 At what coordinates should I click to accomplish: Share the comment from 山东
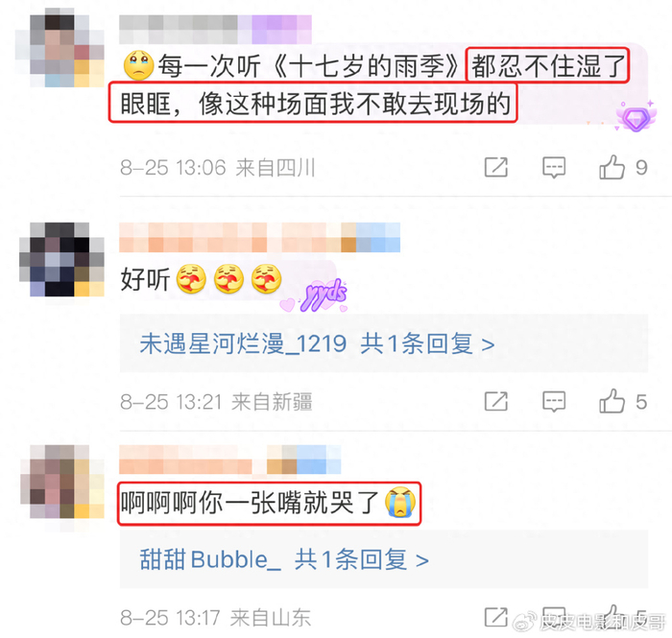pos(496,617)
